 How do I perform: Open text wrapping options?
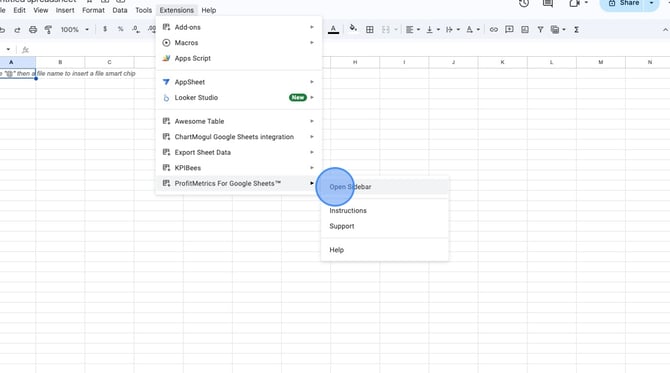452,29
